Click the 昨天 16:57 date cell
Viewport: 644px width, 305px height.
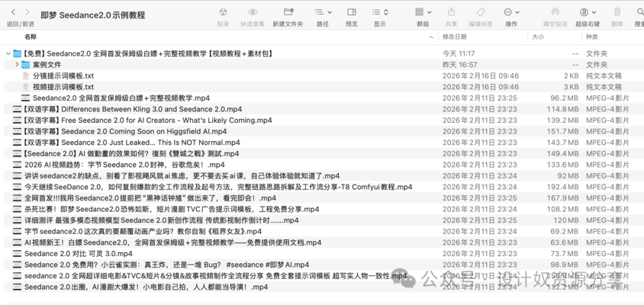tap(459, 65)
